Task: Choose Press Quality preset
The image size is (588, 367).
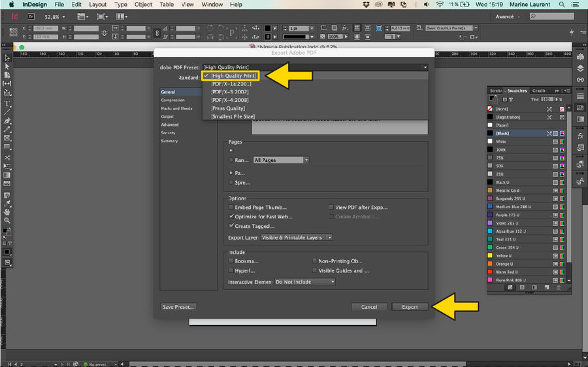Action: (x=228, y=108)
